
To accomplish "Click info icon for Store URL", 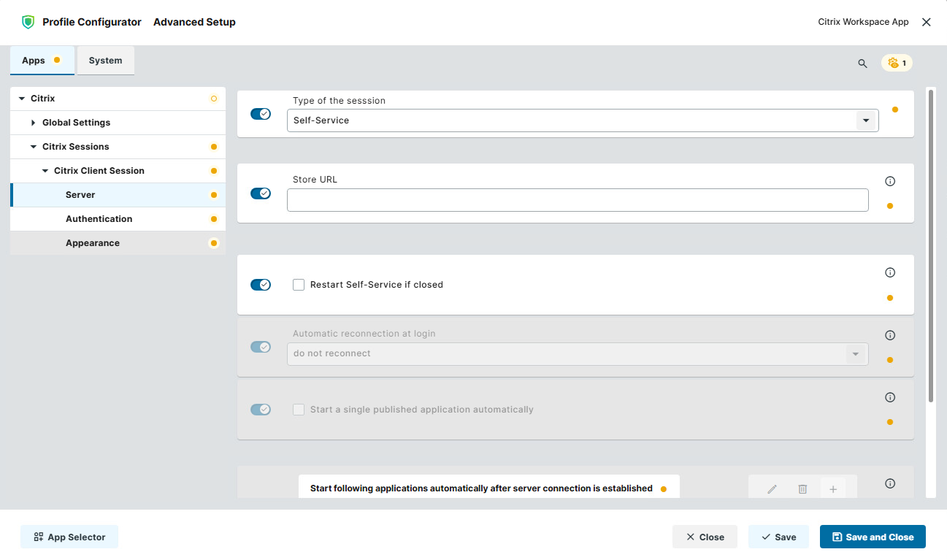I will (x=889, y=181).
